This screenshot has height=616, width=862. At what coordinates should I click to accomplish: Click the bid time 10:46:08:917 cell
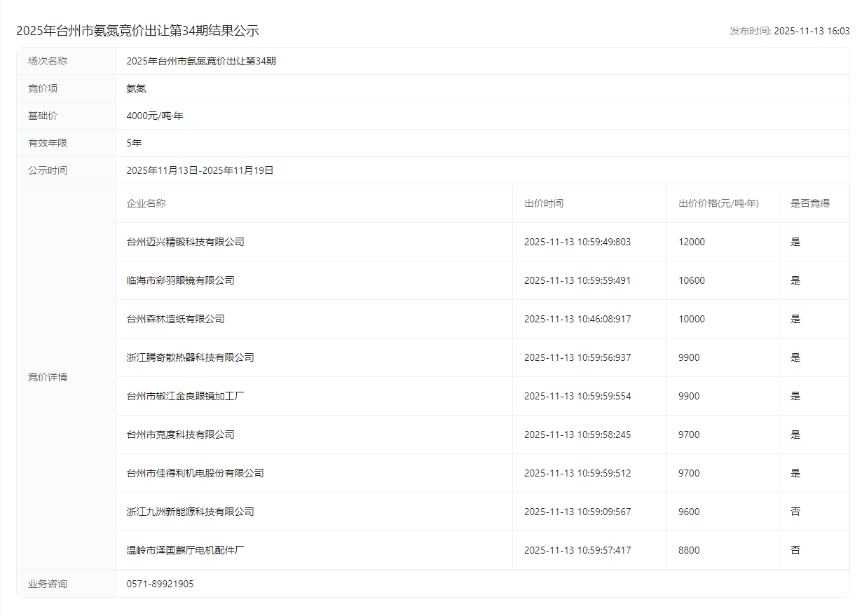(577, 319)
